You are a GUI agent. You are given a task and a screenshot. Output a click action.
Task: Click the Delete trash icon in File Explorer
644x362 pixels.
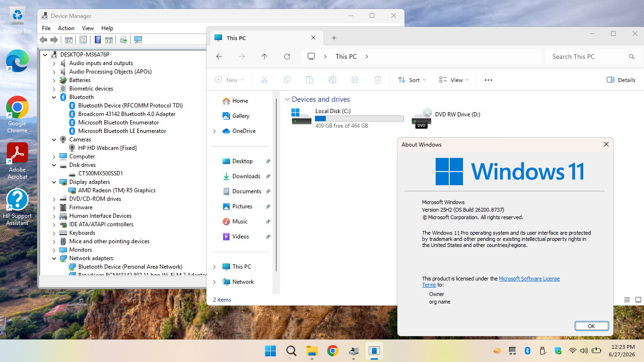378,80
